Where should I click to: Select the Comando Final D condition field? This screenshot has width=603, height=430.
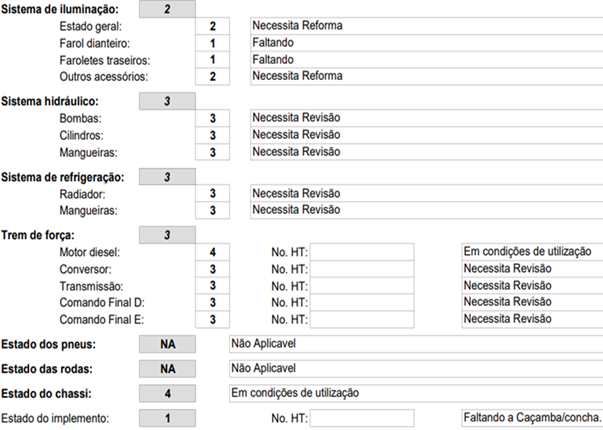(x=531, y=302)
